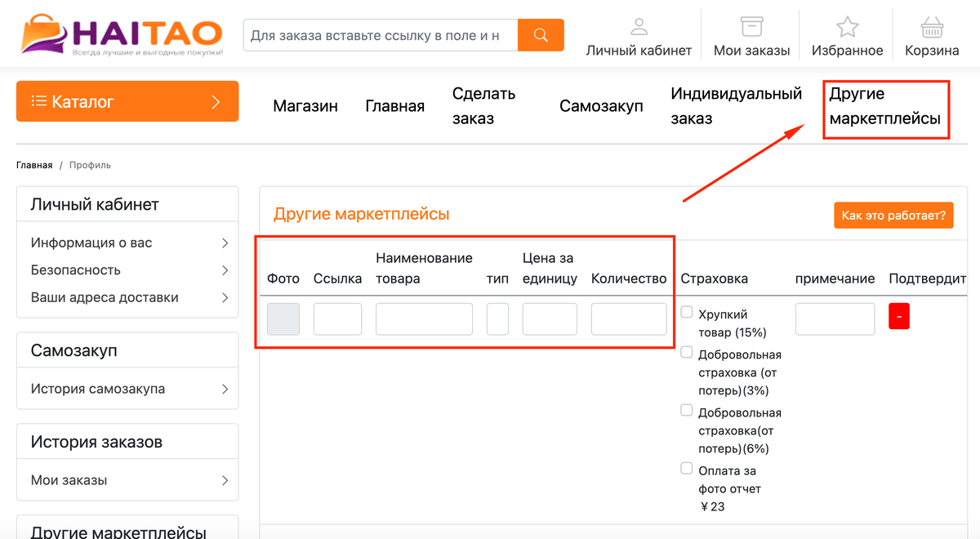
Task: Click the HAITAO logo
Action: tap(122, 34)
